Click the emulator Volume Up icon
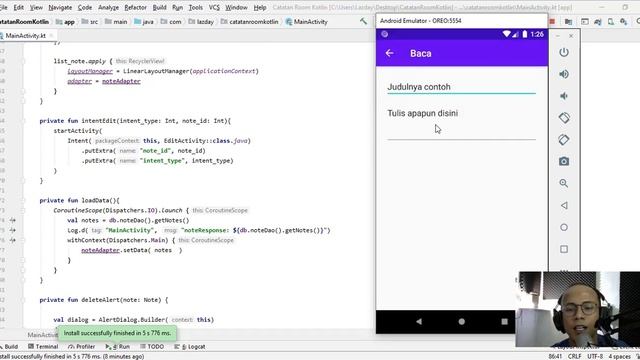The width and height of the screenshot is (640, 360). point(564,74)
